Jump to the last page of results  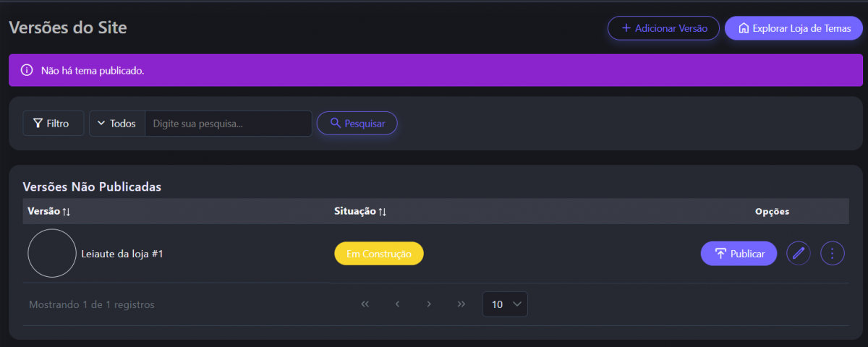point(461,304)
